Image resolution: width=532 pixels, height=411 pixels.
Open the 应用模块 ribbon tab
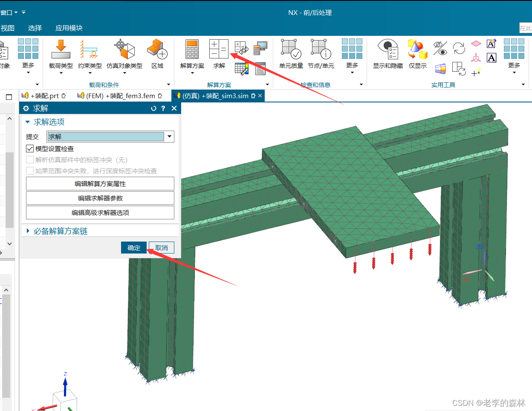point(69,28)
